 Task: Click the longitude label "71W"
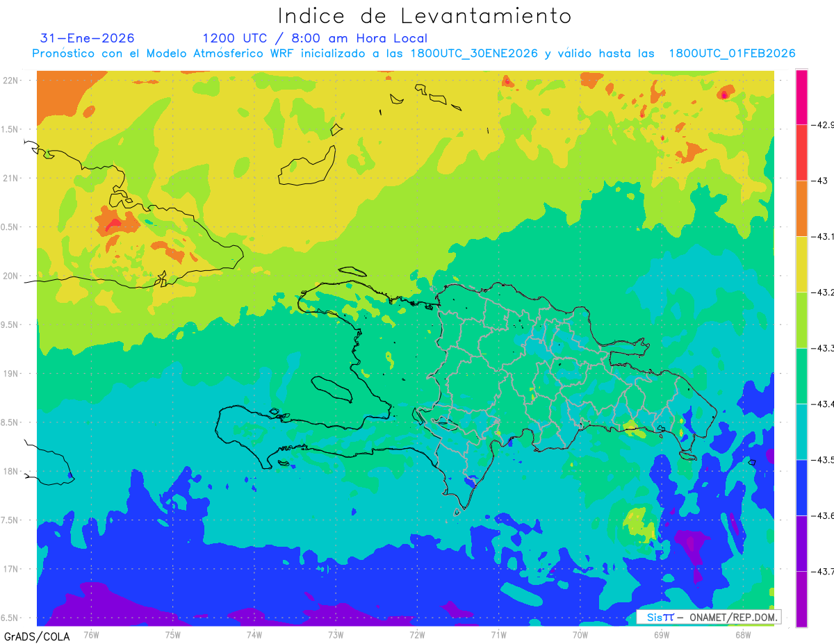click(x=498, y=634)
